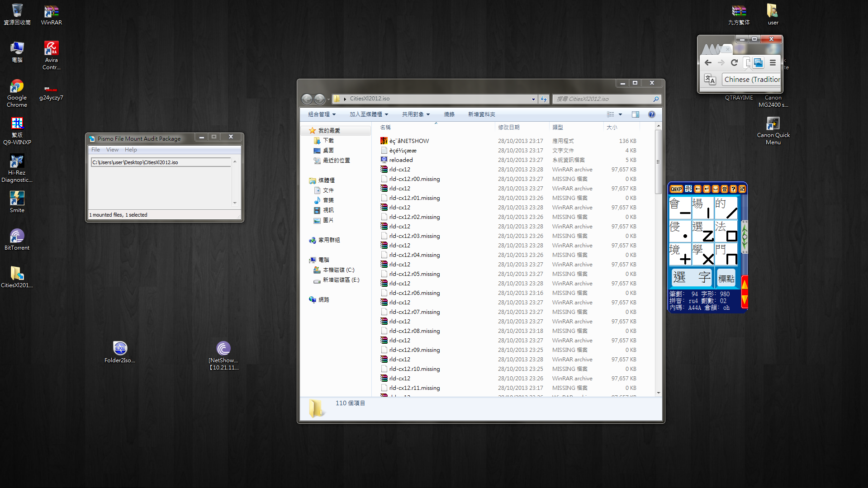Click the Explorer search box
The width and height of the screenshot is (868, 488).
[606, 99]
